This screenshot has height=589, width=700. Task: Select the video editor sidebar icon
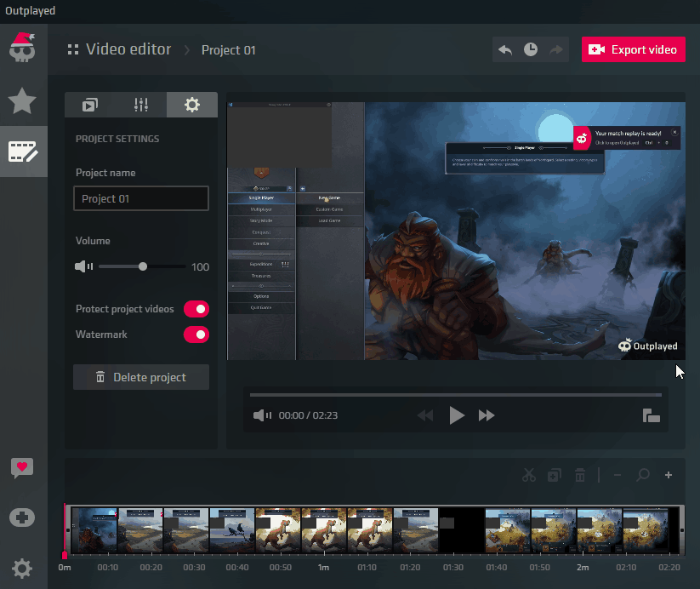(23, 152)
